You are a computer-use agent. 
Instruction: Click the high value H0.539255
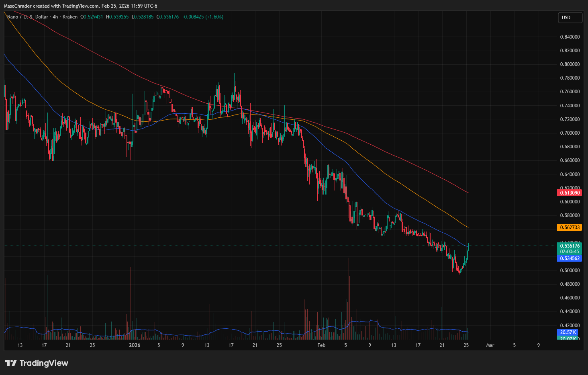117,17
